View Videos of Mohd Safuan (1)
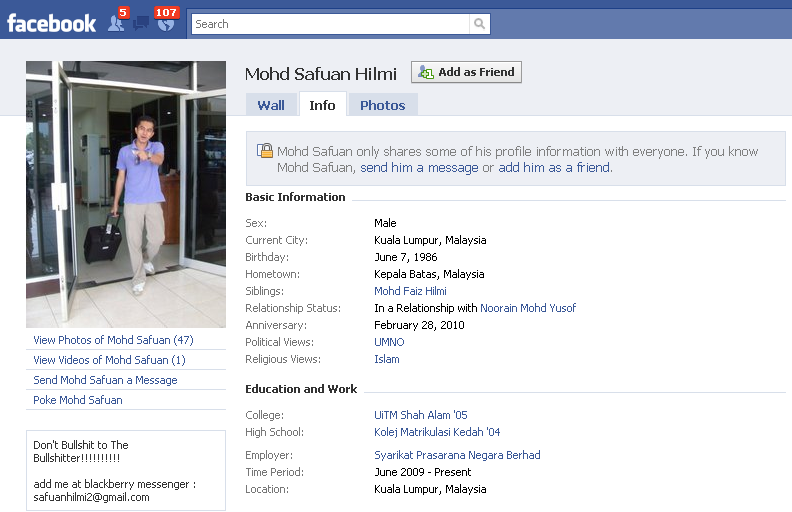Screen dimensions: 792x512 tap(109, 360)
